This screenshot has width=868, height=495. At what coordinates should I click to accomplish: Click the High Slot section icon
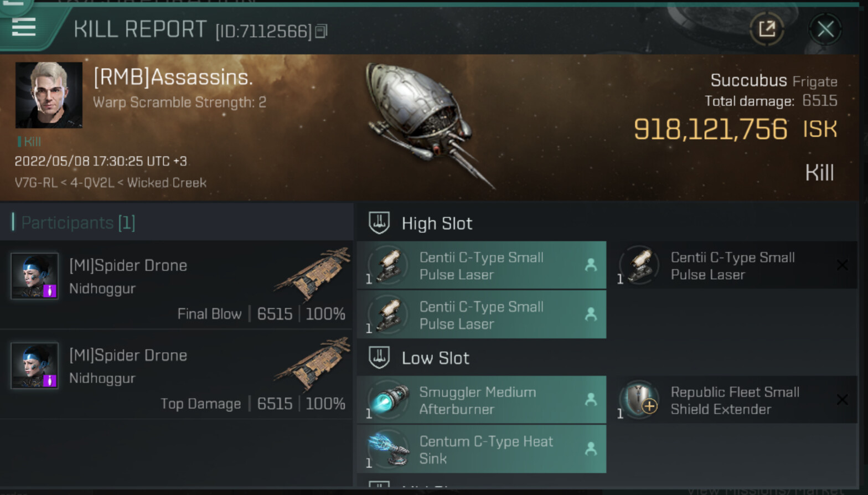click(x=379, y=223)
